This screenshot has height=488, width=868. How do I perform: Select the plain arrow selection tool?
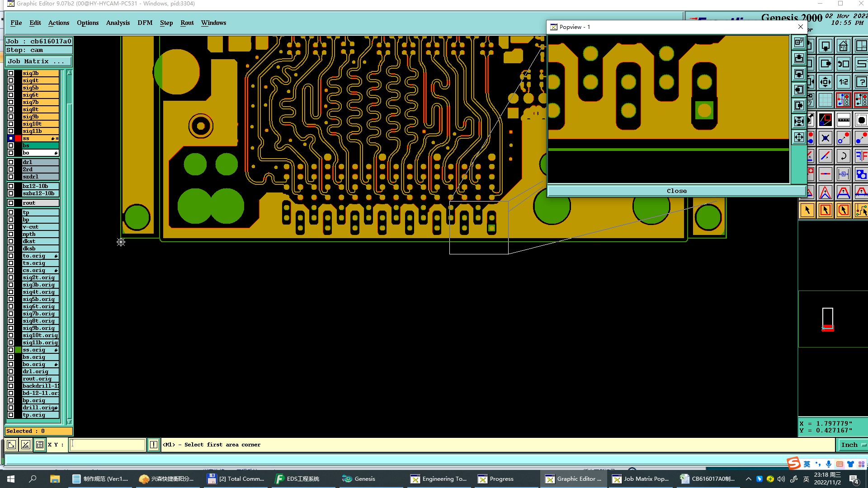click(807, 210)
